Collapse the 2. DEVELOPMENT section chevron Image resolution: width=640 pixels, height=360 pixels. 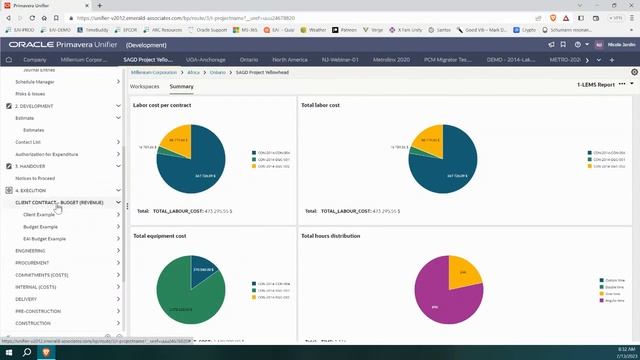(118, 106)
